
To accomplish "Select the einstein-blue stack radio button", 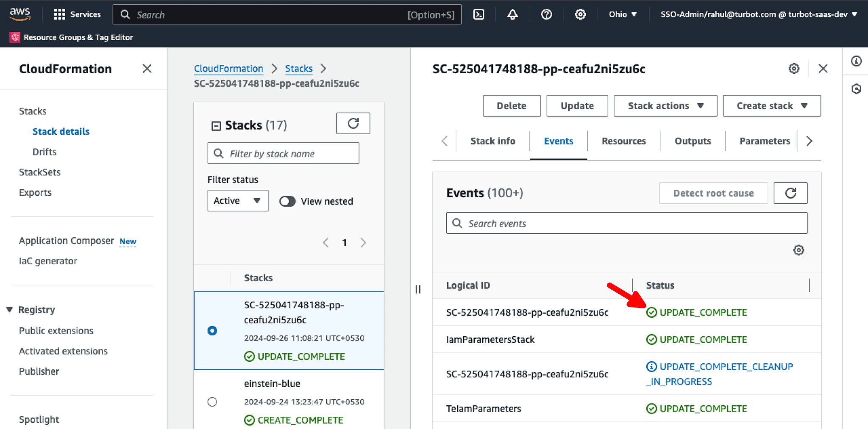I will pos(212,401).
